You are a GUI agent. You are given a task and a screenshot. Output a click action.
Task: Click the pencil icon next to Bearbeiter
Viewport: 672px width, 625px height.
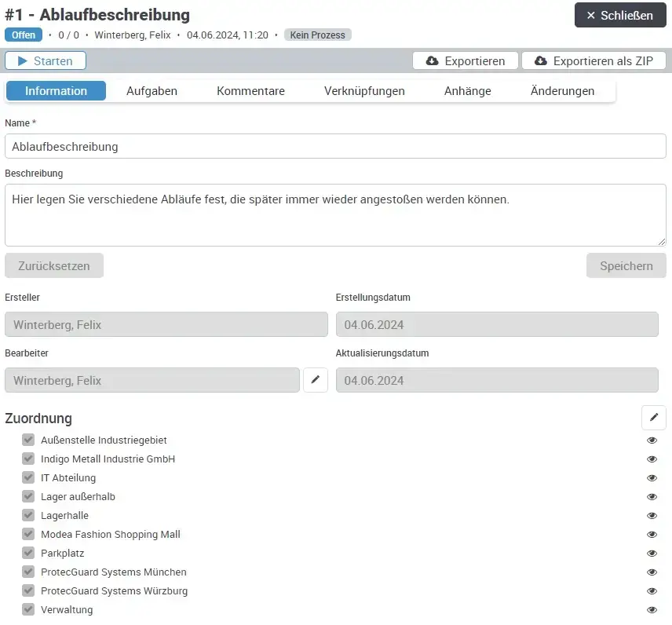click(x=315, y=380)
